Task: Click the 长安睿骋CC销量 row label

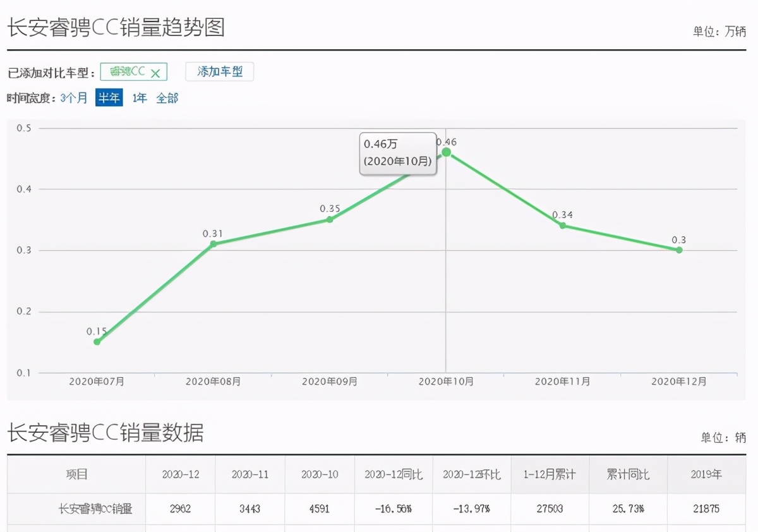Action: [95, 509]
